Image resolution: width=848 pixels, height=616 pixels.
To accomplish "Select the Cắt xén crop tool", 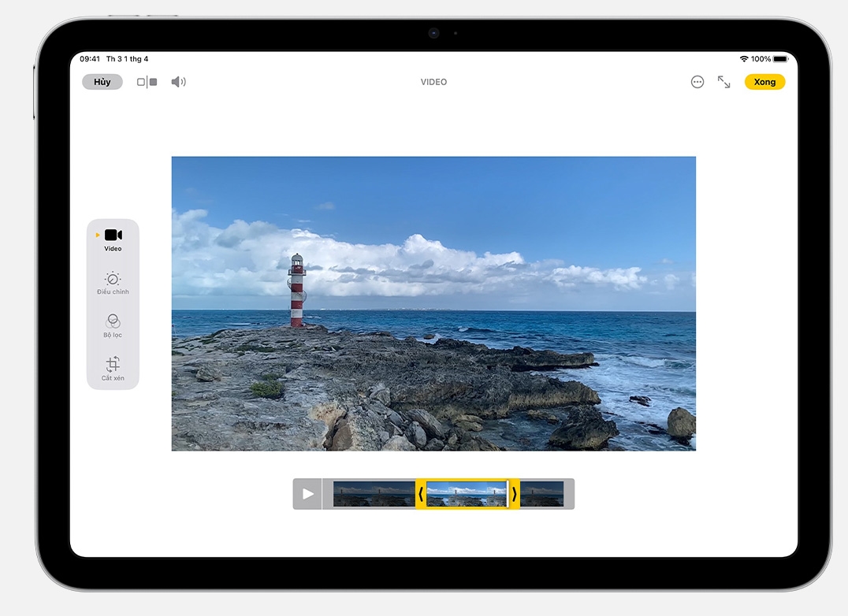I will (113, 368).
